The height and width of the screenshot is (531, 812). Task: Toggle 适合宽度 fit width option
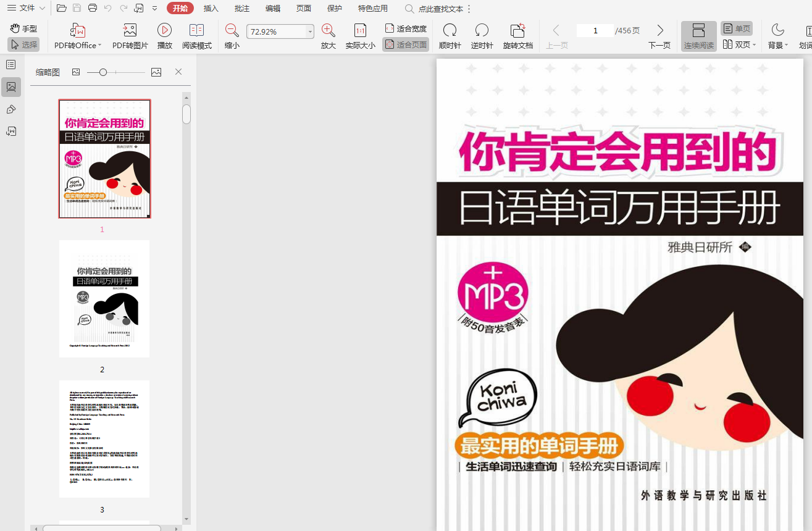[406, 29]
